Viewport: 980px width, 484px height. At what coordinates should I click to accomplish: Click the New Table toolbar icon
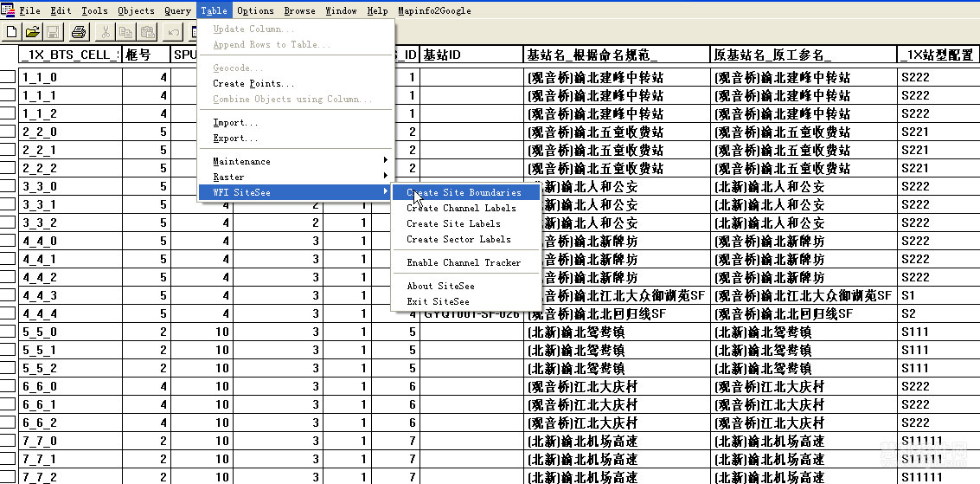tap(12, 31)
